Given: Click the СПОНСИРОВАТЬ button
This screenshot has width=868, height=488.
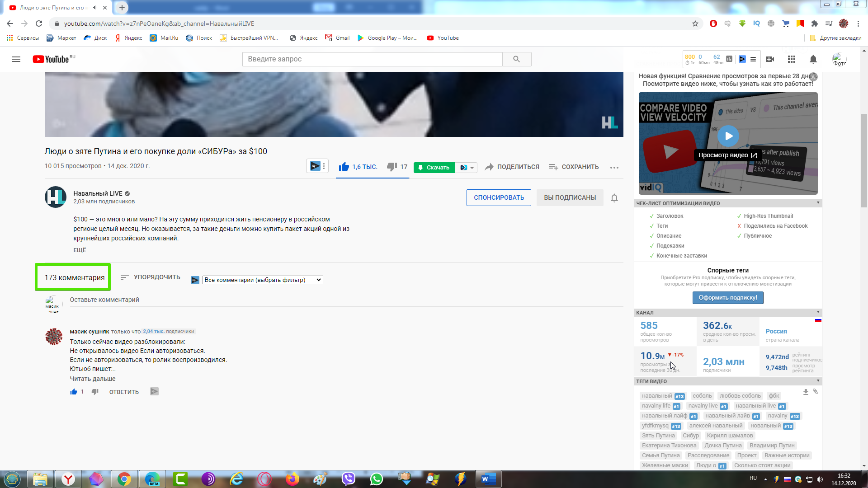Looking at the screenshot, I should tap(499, 197).
